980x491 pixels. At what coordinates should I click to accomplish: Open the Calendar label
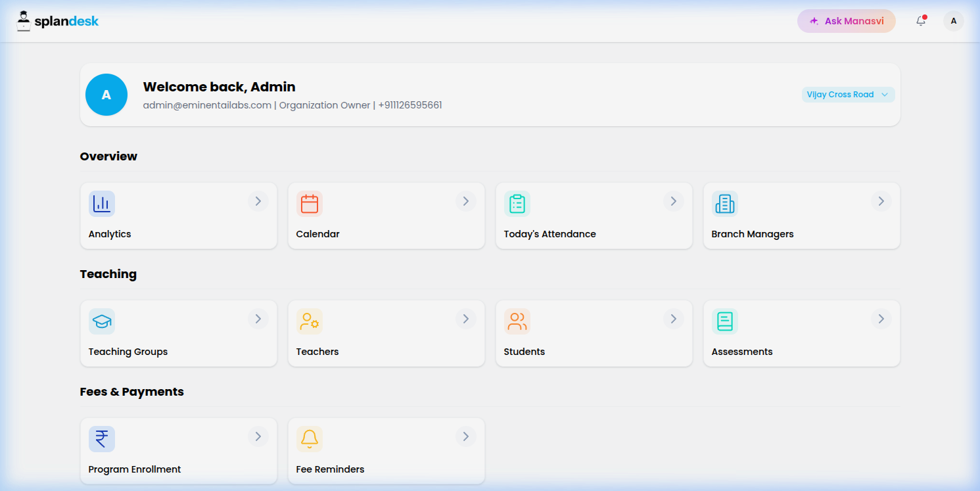[318, 234]
